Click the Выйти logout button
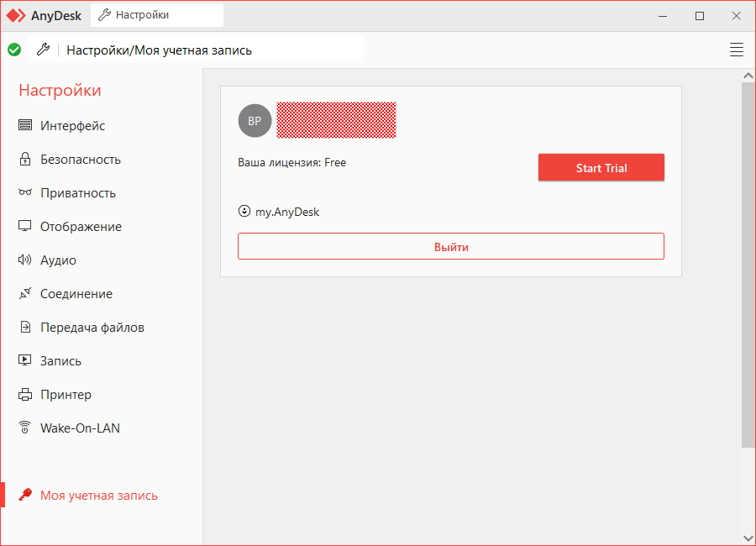The height and width of the screenshot is (546, 756). click(x=451, y=247)
